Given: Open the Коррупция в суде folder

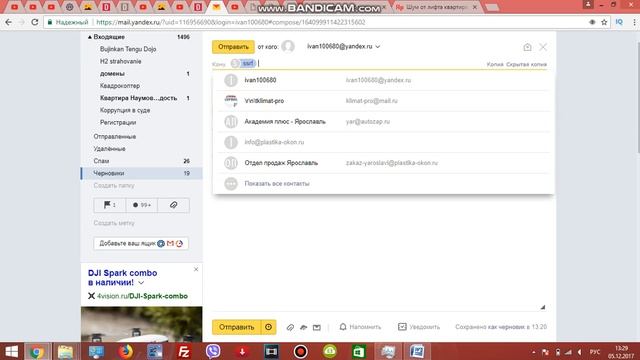Looking at the screenshot, I should (125, 110).
